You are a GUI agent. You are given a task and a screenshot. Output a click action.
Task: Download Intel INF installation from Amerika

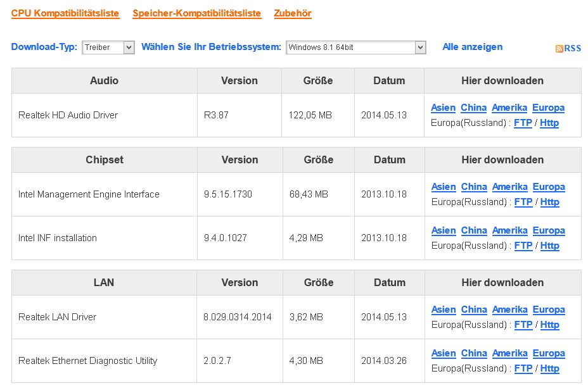pos(509,230)
